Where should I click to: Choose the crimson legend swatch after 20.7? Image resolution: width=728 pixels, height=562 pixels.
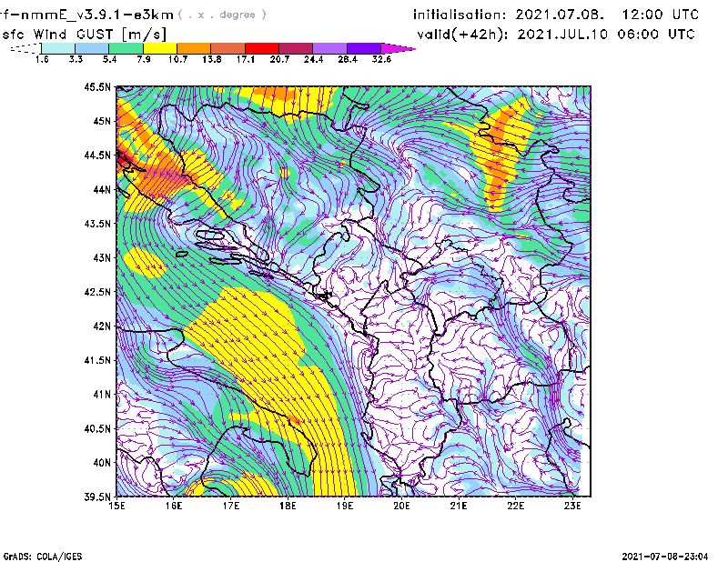(x=296, y=48)
